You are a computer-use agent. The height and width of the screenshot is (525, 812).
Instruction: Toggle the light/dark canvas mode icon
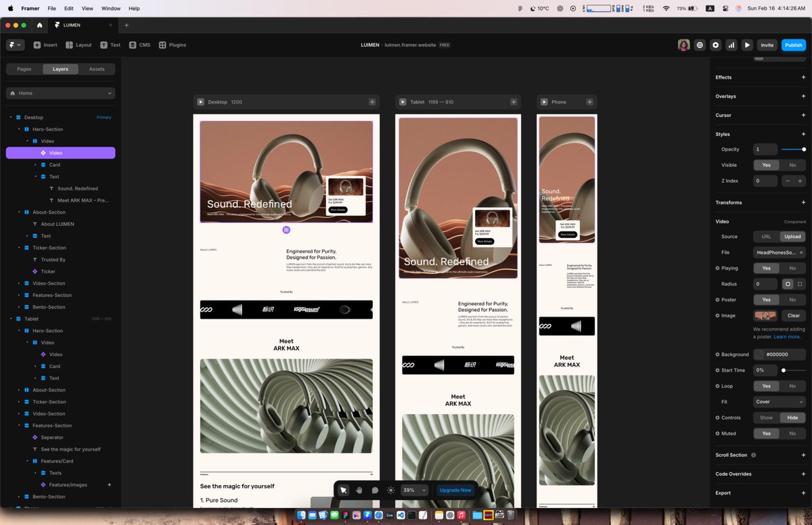(390, 490)
